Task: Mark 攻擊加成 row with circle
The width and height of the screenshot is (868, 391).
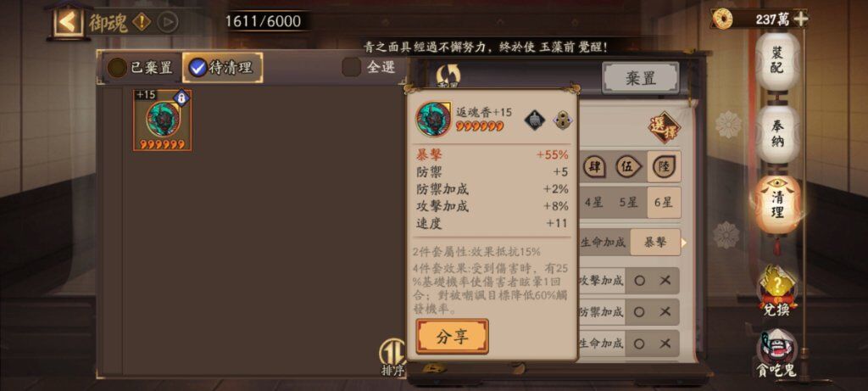Action: coord(639,281)
